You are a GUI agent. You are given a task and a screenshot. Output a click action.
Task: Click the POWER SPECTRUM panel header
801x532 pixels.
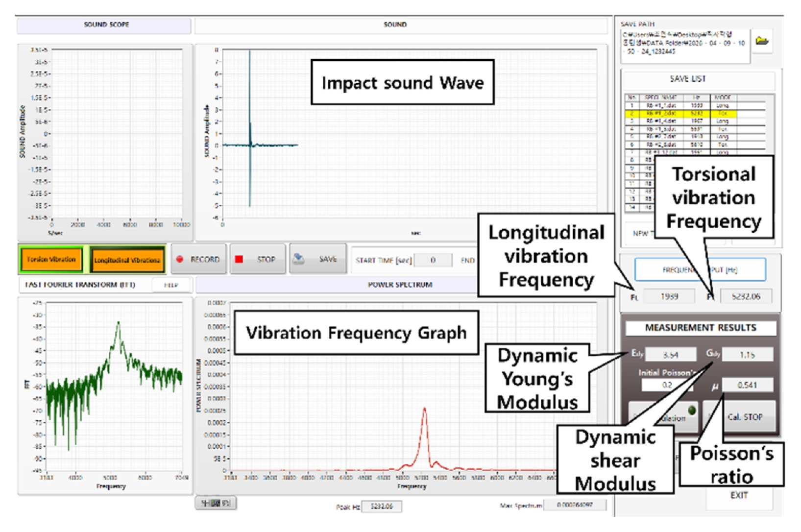400,285
